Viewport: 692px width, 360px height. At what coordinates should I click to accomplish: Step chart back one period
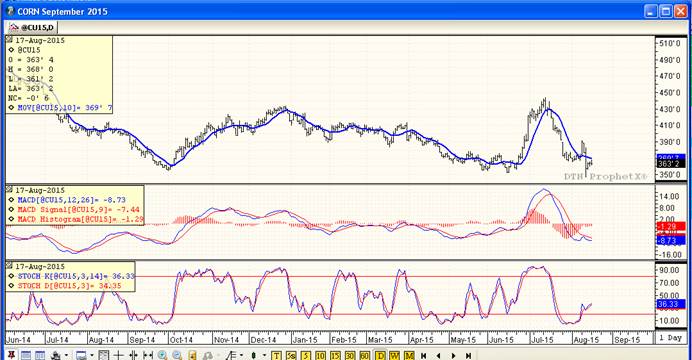[438, 356]
